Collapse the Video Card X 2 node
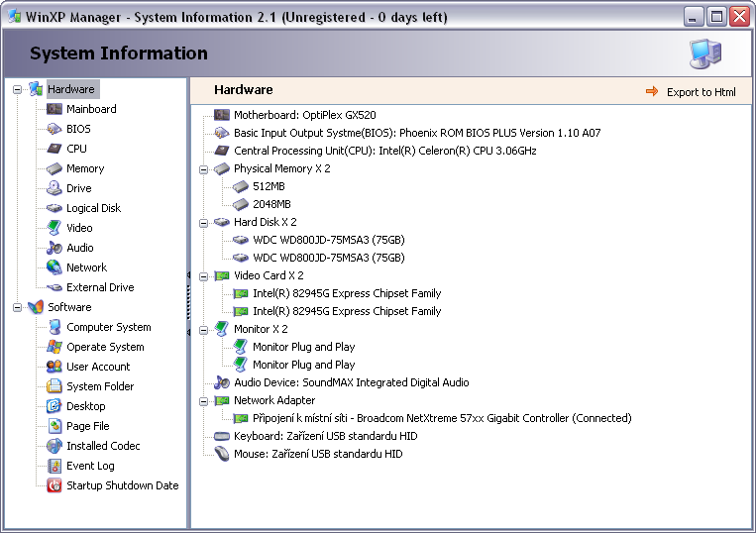The width and height of the screenshot is (756, 533). 204,275
